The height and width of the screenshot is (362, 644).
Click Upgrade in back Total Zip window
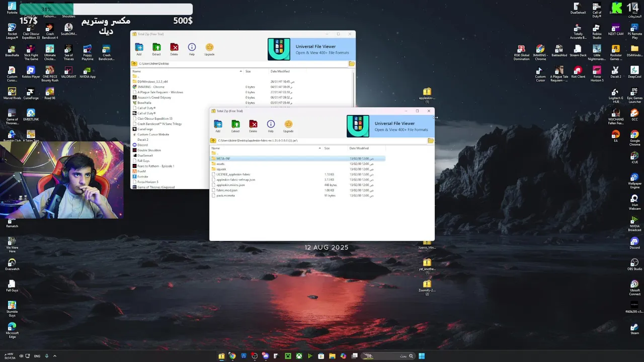pos(209,49)
